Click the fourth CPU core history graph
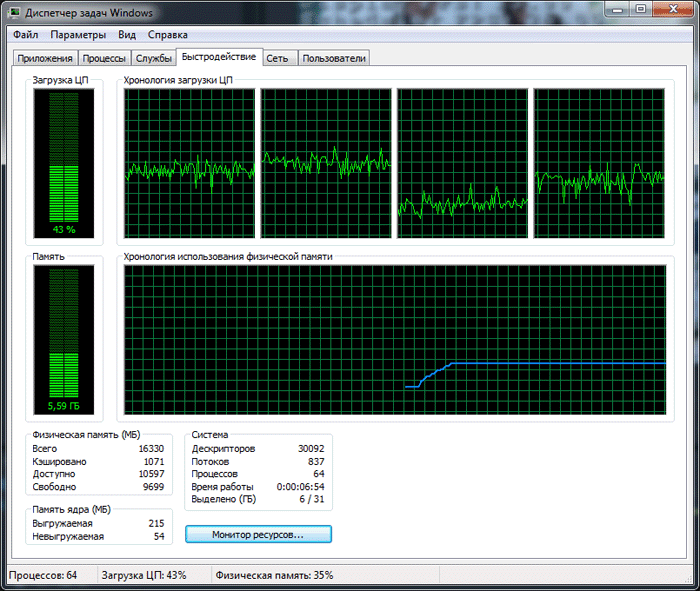This screenshot has width=700, height=591. pyautogui.click(x=599, y=163)
